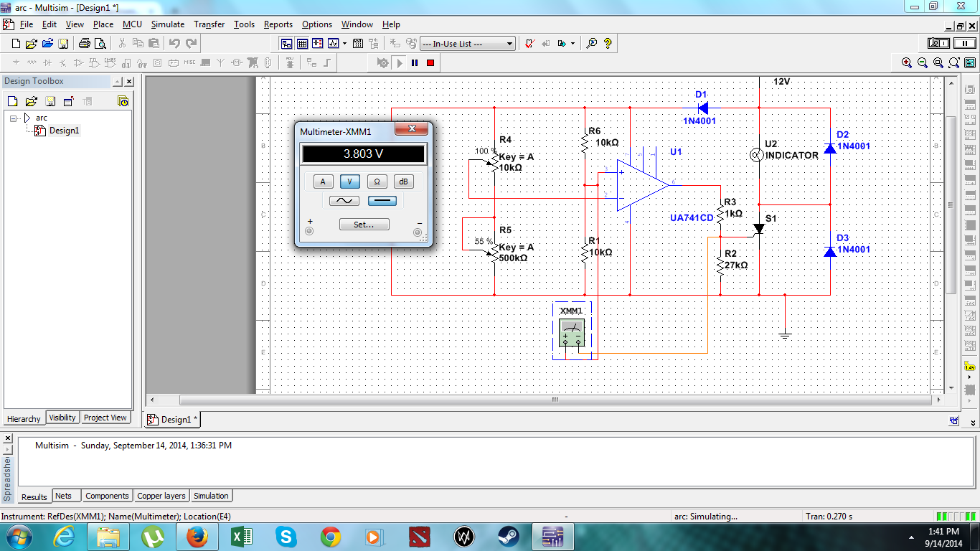Open the Transfer menu
Viewport: 980px width, 551px height.
coord(209,24)
